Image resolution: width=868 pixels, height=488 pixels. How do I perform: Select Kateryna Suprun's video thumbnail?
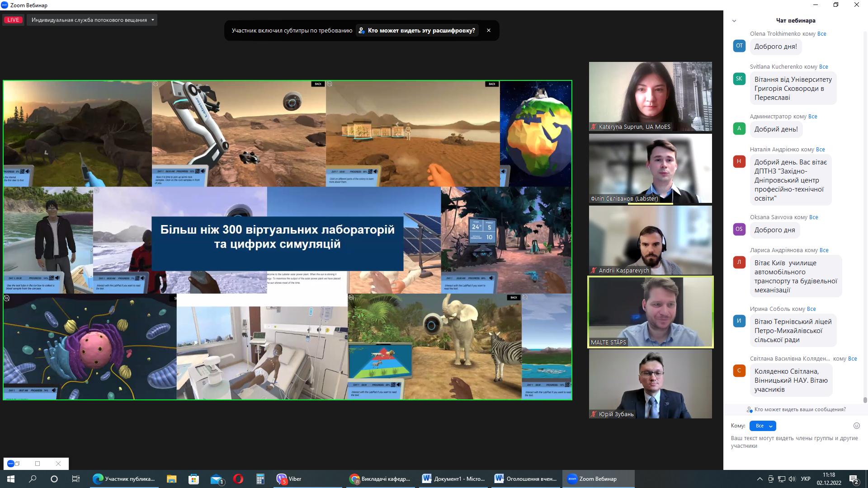tap(650, 96)
